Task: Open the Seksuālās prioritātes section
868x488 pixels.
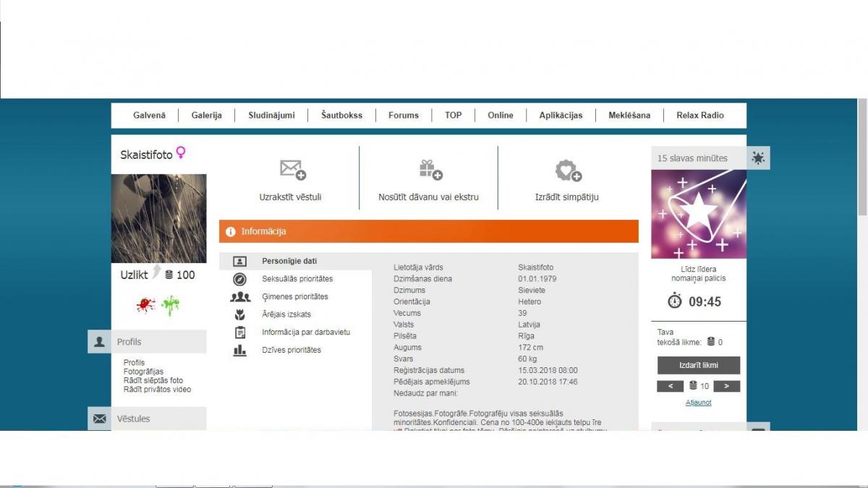Action: pyautogui.click(x=297, y=279)
